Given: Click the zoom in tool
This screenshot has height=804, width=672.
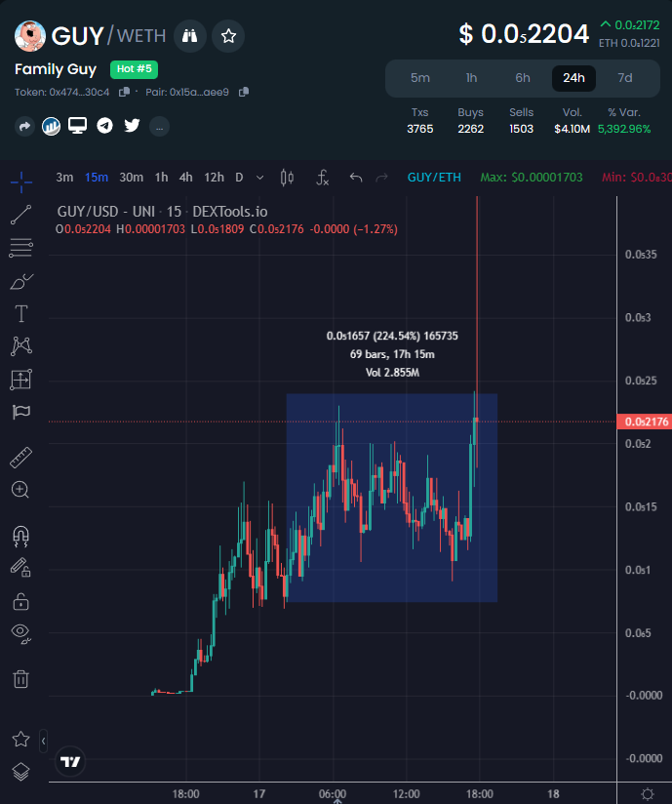Looking at the screenshot, I should 20,490.
